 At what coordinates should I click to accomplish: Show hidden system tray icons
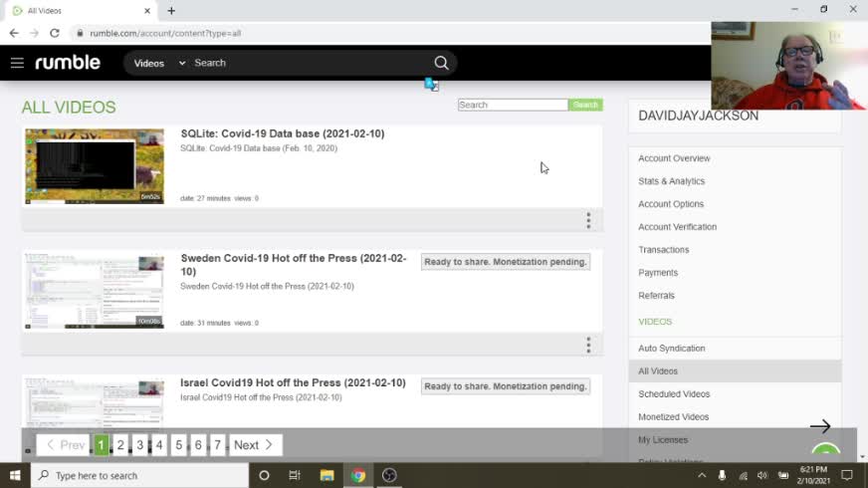pos(702,475)
